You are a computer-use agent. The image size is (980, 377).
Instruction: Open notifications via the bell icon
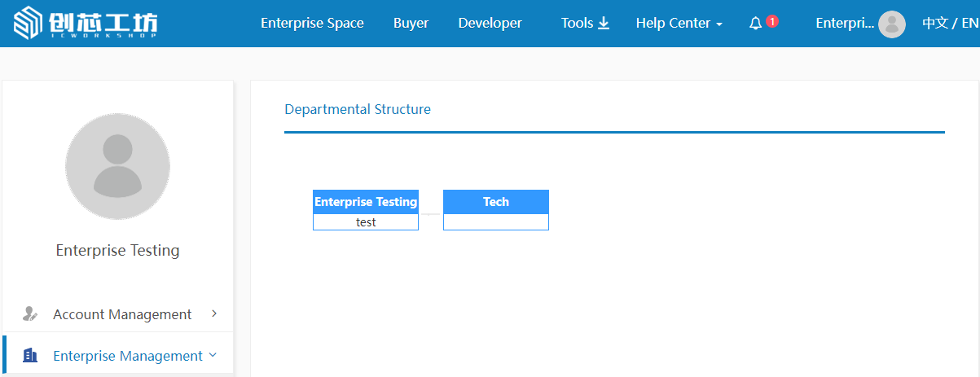(755, 24)
